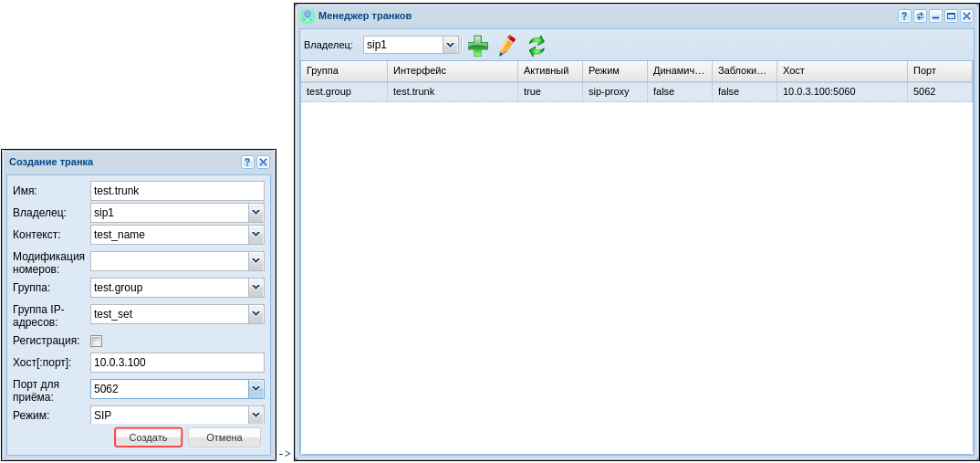The height and width of the screenshot is (463, 980).
Task: Click the Отмена button
Action: [x=224, y=437]
